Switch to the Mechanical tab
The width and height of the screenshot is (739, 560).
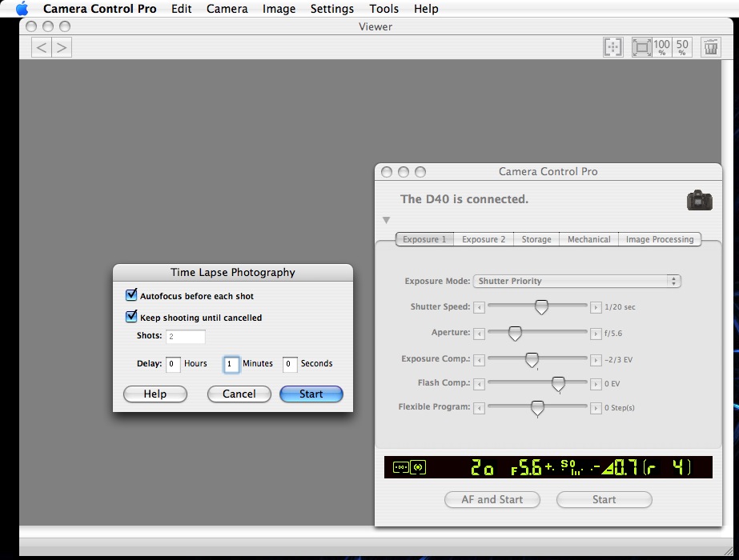pos(589,239)
